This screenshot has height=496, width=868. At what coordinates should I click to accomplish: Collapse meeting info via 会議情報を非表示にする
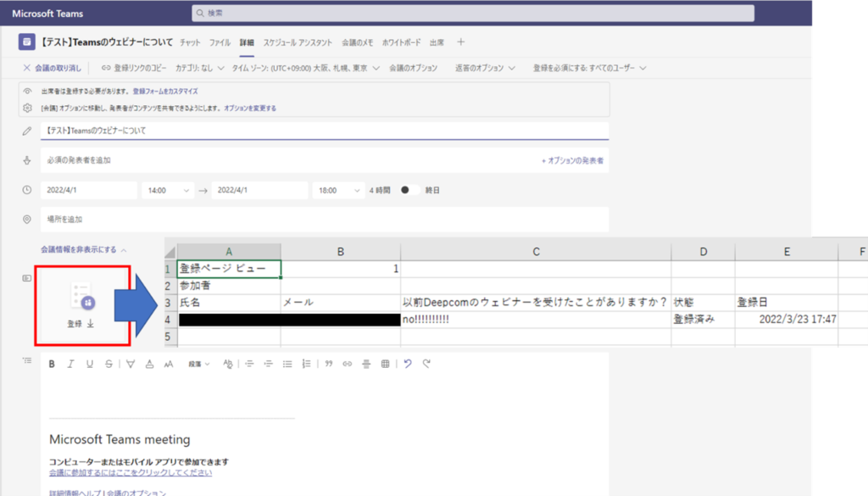[84, 250]
